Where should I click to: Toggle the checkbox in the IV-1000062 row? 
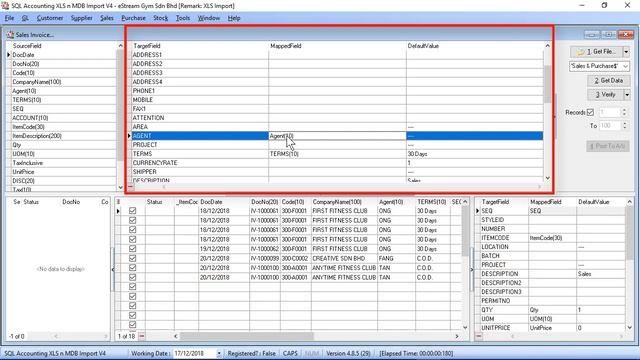132,249
